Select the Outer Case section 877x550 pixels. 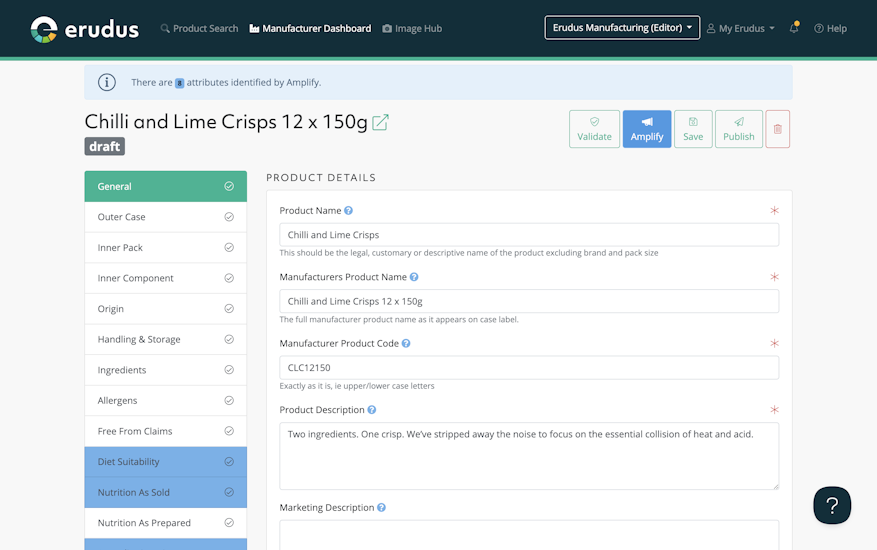[x=166, y=217]
